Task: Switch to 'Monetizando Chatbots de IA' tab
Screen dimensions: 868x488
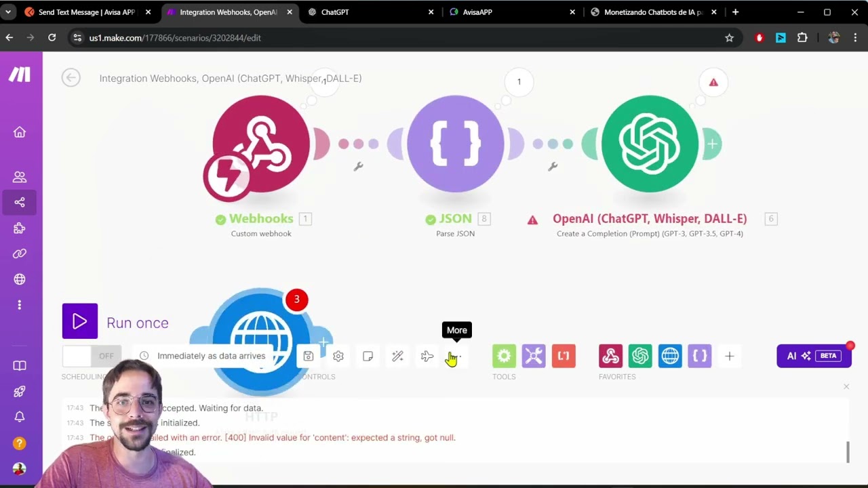Action: pos(653,12)
